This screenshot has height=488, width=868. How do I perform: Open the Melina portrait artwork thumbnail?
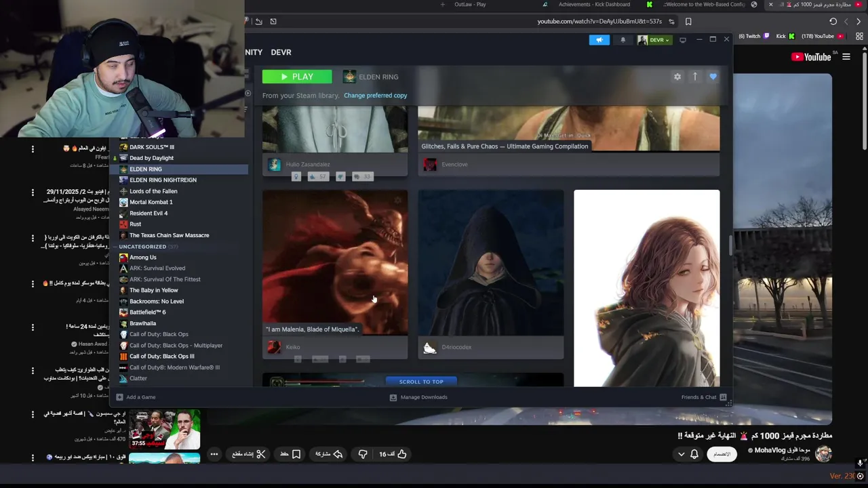click(647, 288)
